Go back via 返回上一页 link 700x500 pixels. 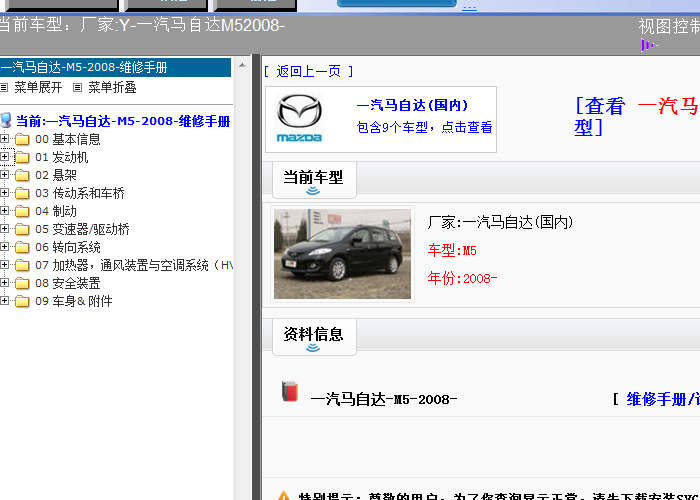308,71
